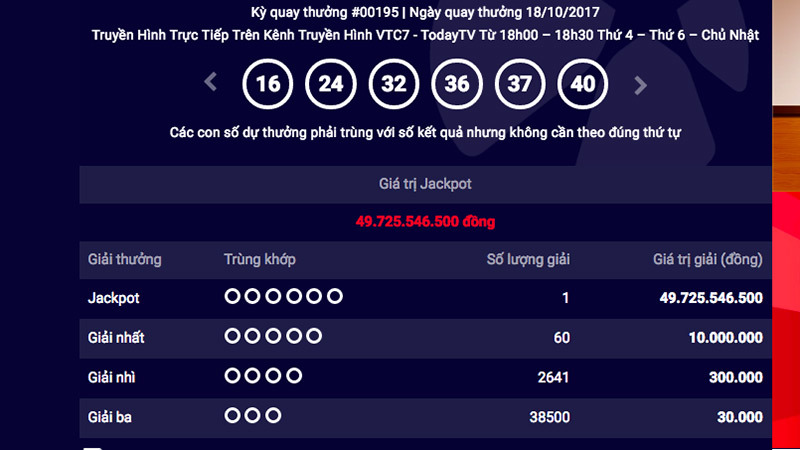Viewport: 800px width, 450px height.
Task: Click the Giá trị giải (đồng) header
Action: 708,260
